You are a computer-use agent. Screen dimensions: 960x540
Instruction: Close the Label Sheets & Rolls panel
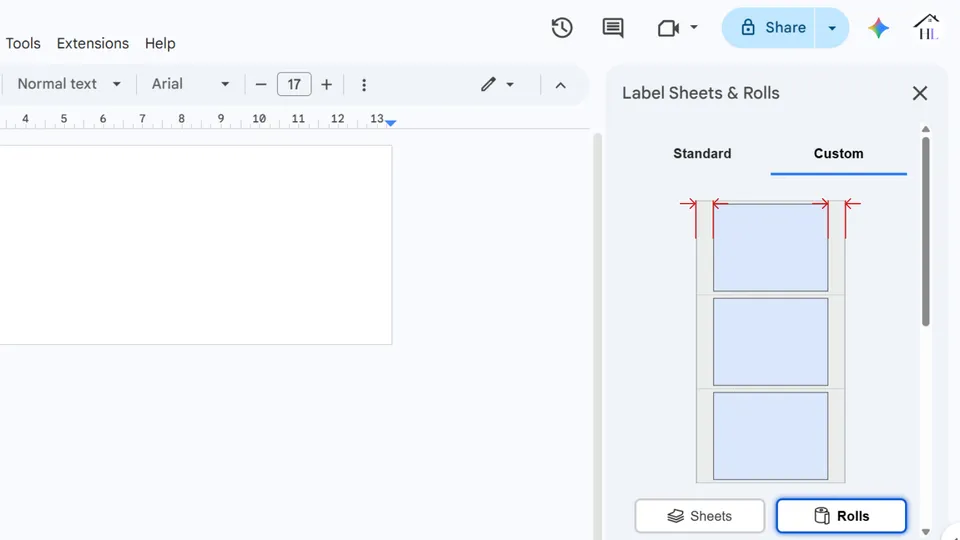coord(920,93)
